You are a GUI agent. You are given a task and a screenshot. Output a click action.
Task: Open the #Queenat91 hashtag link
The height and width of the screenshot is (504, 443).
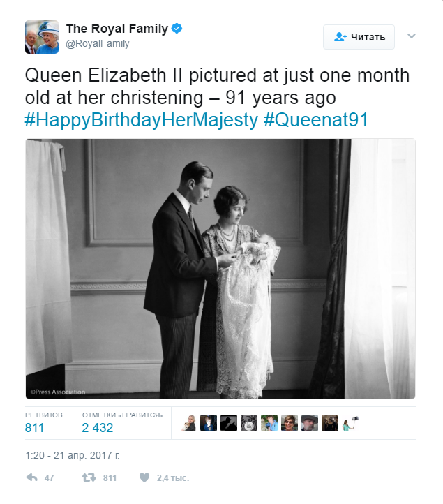coord(316,120)
